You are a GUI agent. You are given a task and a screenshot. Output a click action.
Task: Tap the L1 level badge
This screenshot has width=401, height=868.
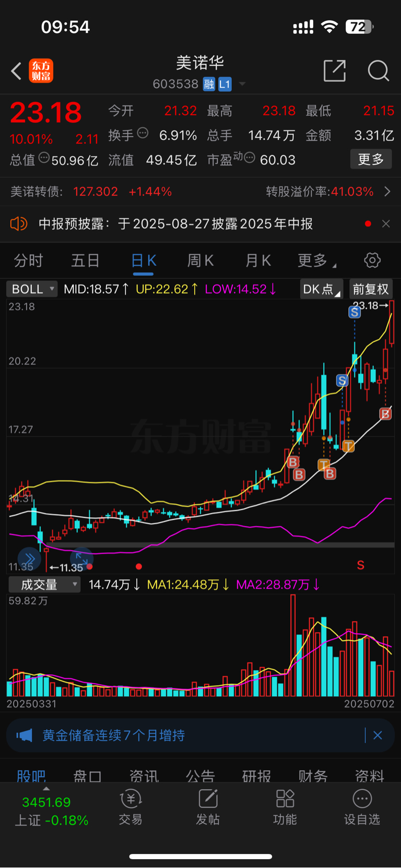(225, 84)
